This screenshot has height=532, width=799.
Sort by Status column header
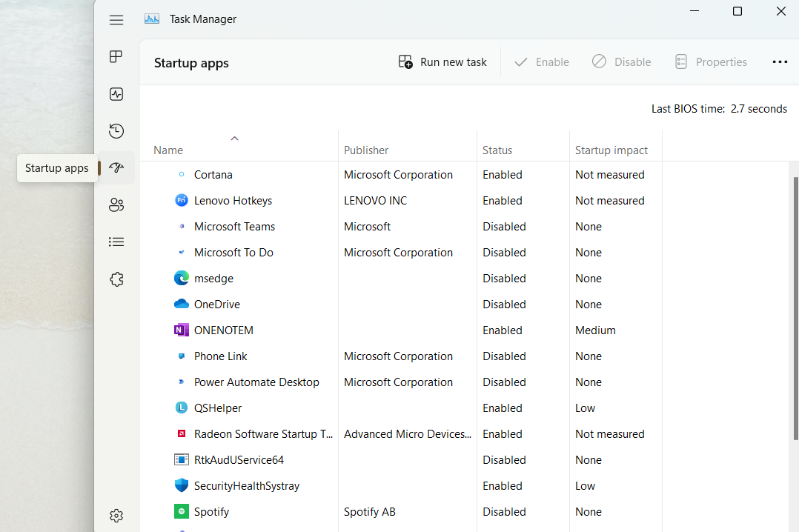click(x=497, y=150)
